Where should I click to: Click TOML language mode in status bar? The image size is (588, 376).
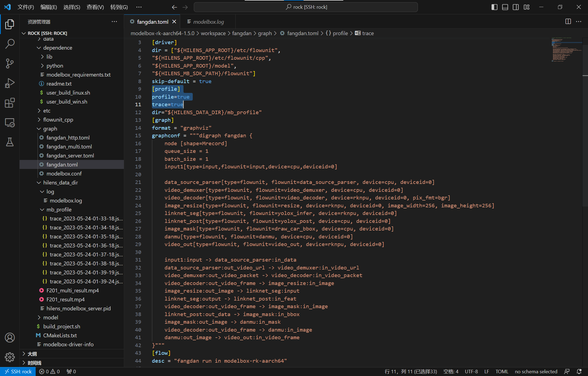[x=502, y=371]
